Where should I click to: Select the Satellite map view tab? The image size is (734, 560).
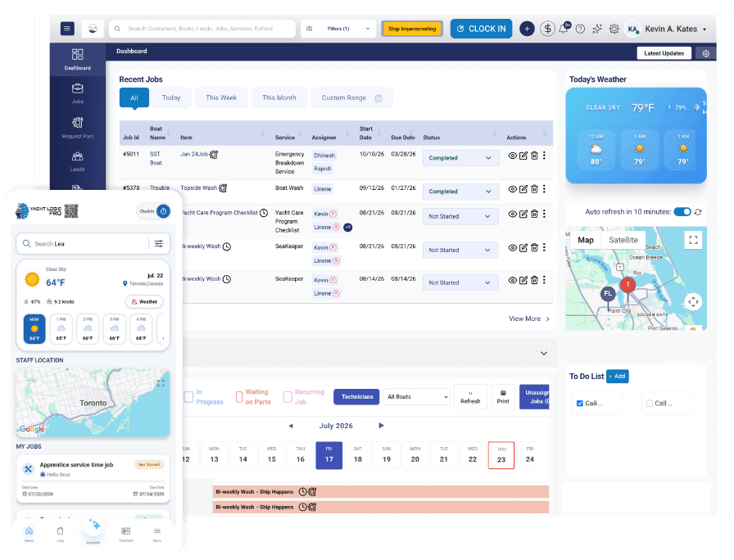pyautogui.click(x=623, y=240)
